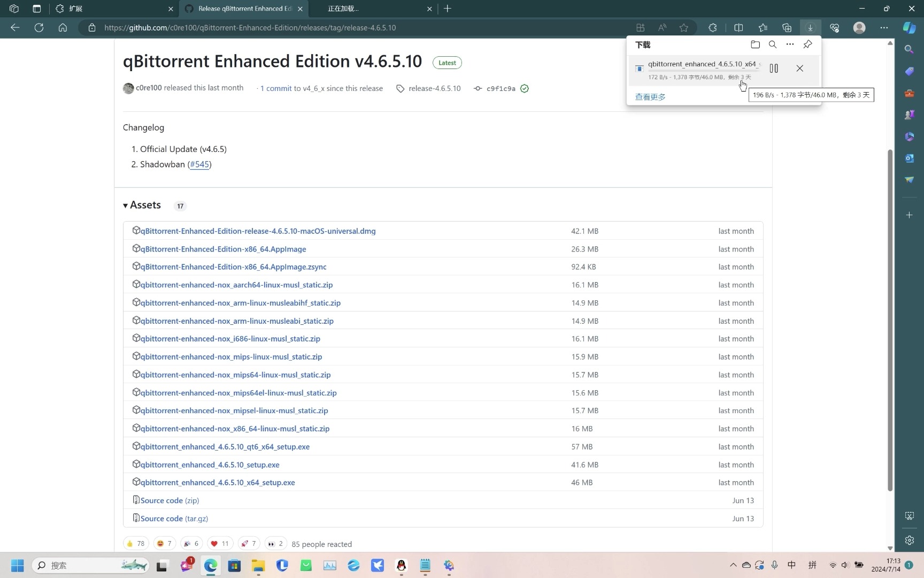Viewport: 924px width, 578px height.
Task: Download x86_64.AppImage asset
Action: tap(223, 249)
